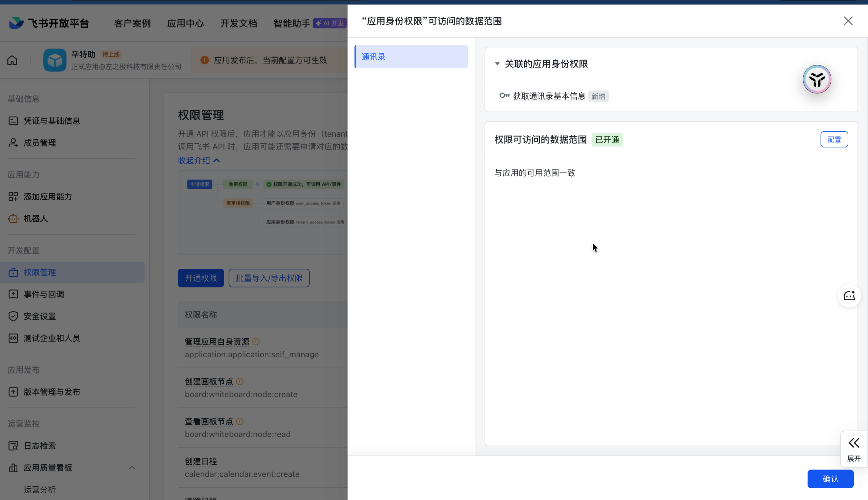Click info icon next to 管理应用自身资源

tap(256, 342)
